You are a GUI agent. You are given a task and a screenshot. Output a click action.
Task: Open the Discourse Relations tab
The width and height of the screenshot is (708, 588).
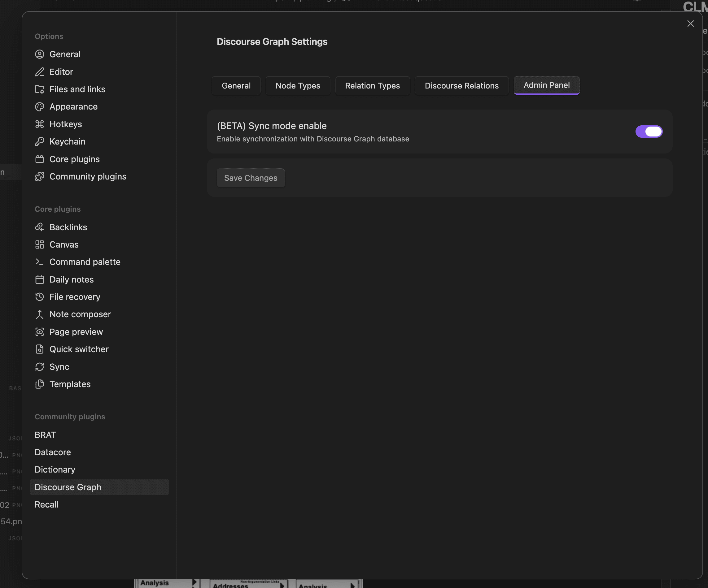[x=461, y=86]
